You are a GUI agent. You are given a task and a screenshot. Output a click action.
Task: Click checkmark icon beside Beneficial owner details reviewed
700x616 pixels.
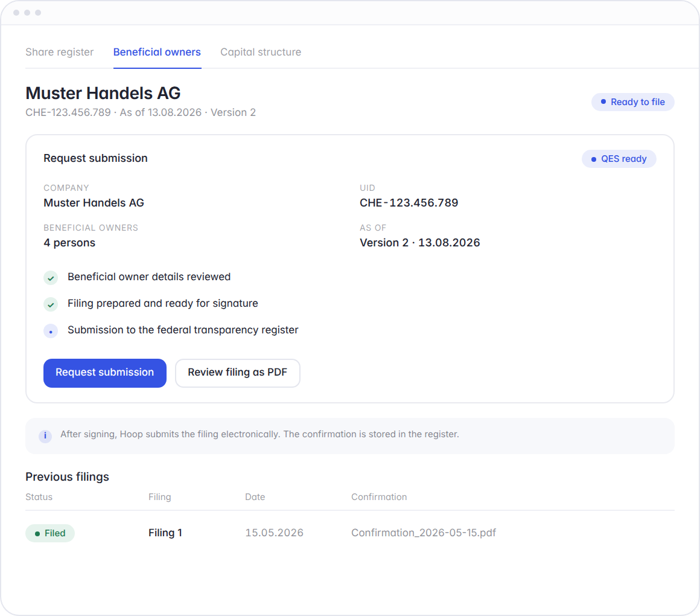pos(51,278)
